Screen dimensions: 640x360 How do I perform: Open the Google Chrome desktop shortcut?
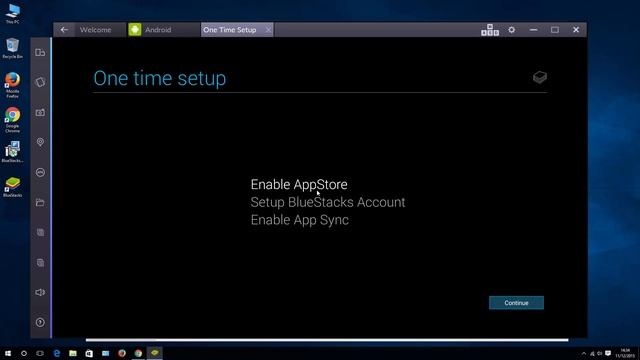click(13, 120)
